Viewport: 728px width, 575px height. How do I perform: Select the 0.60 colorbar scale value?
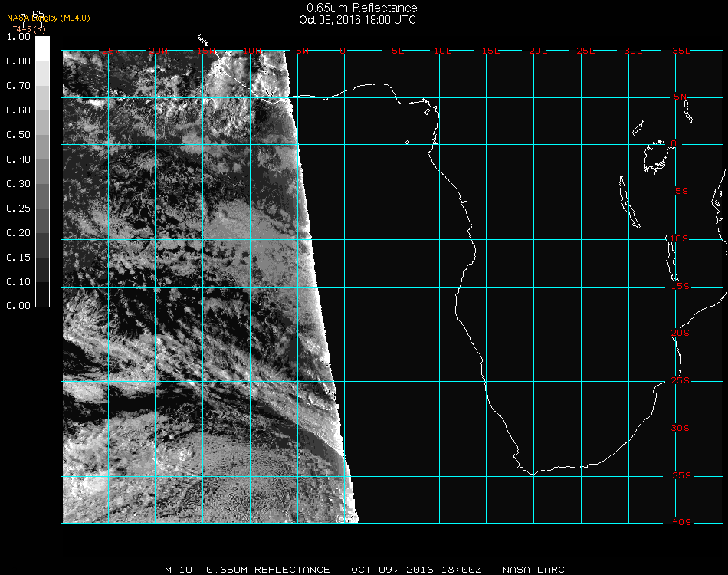[x=18, y=110]
